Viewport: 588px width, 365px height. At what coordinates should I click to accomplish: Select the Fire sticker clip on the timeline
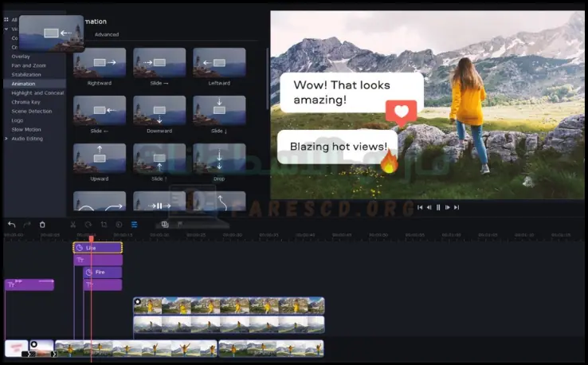[103, 273]
